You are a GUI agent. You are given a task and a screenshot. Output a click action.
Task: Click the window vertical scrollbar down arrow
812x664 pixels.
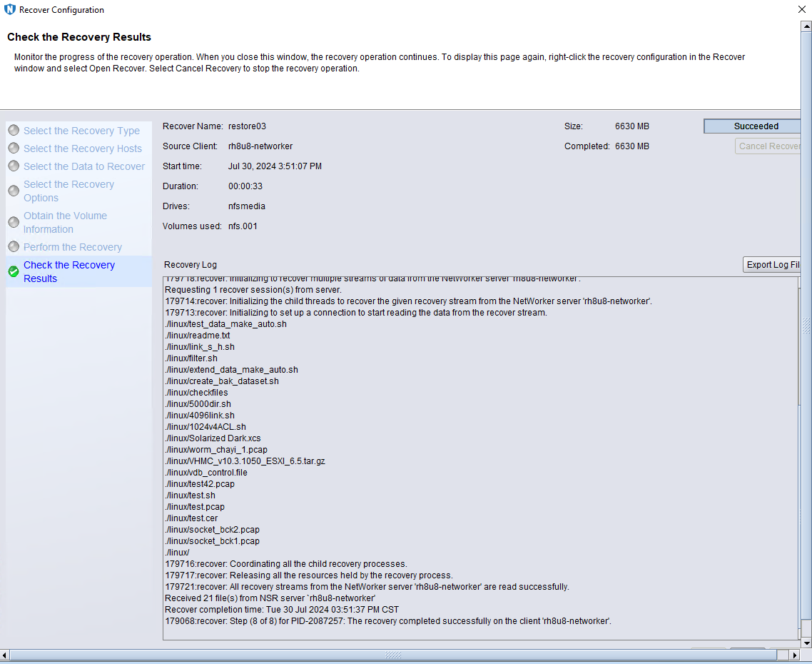click(806, 643)
